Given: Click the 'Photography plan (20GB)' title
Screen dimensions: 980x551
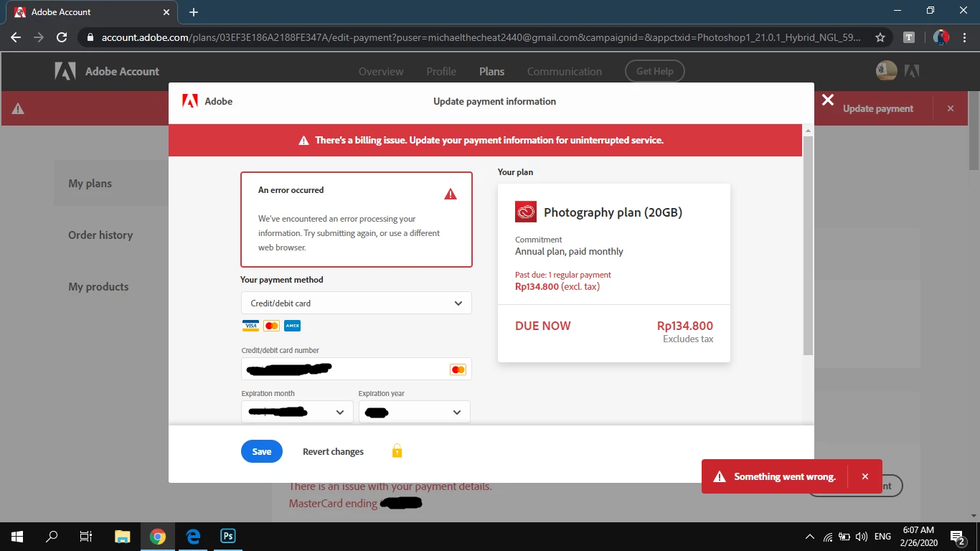Looking at the screenshot, I should click(613, 212).
